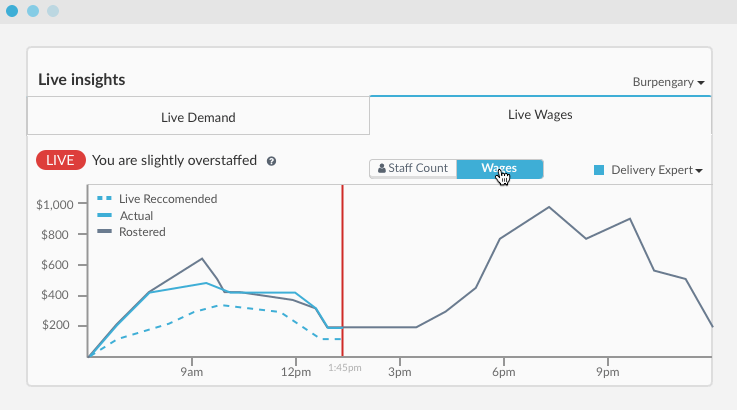Screen dimensions: 737x410
Task: Click the Actual legend line icon
Action: [x=104, y=215]
